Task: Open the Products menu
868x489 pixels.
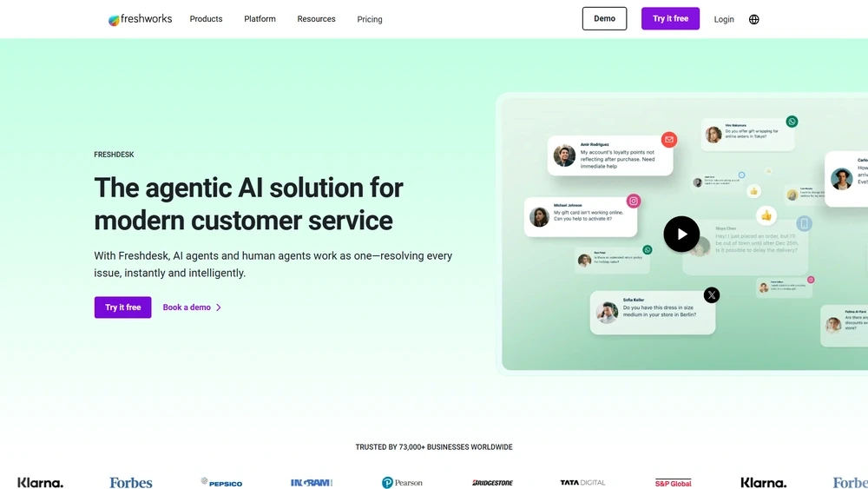Action: 206,19
